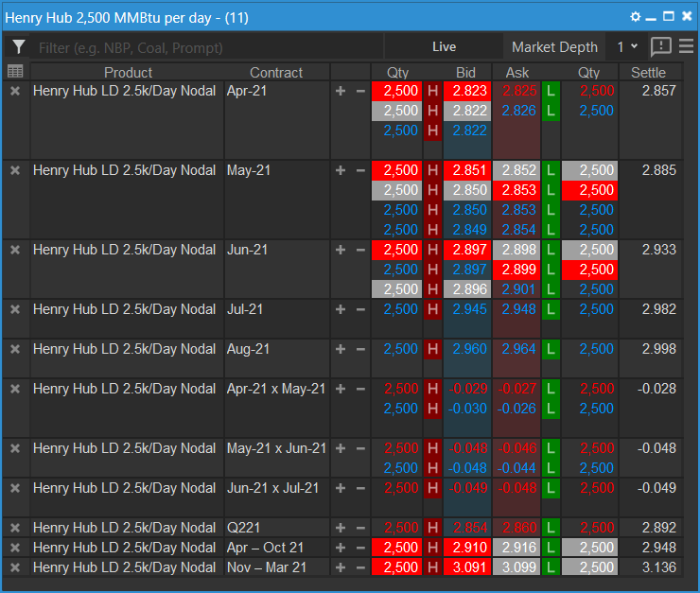Screen dimensions: 700x593
Task: Click settle value 3.136
Action: pyautogui.click(x=659, y=567)
